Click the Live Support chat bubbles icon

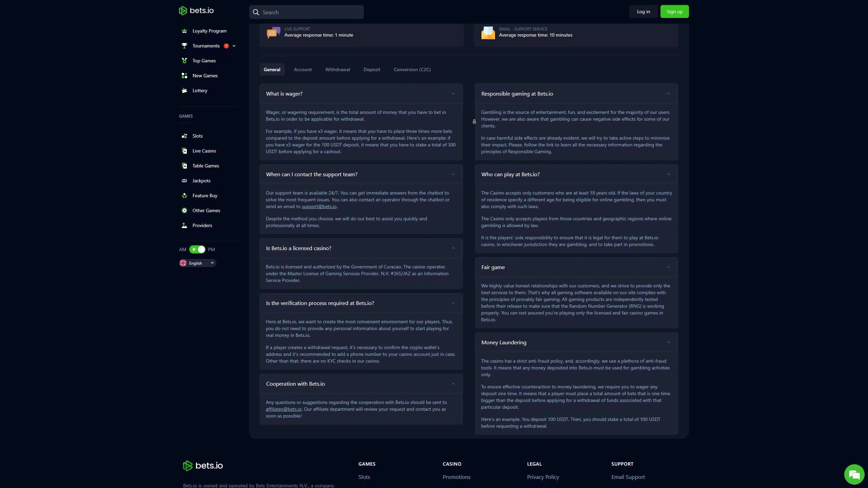pyautogui.click(x=273, y=33)
